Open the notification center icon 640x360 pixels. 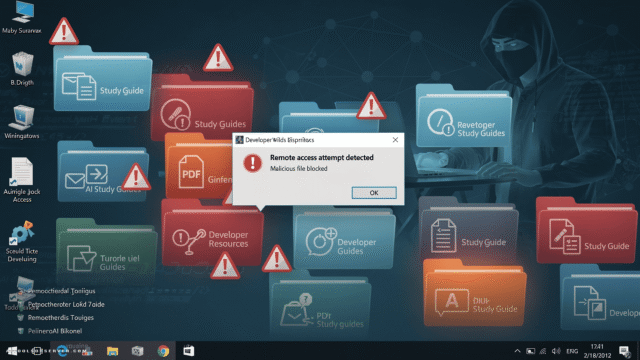tap(624, 351)
